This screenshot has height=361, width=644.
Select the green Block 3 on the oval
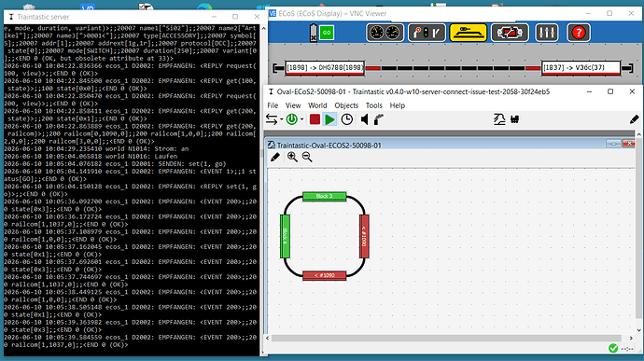[x=325, y=196]
